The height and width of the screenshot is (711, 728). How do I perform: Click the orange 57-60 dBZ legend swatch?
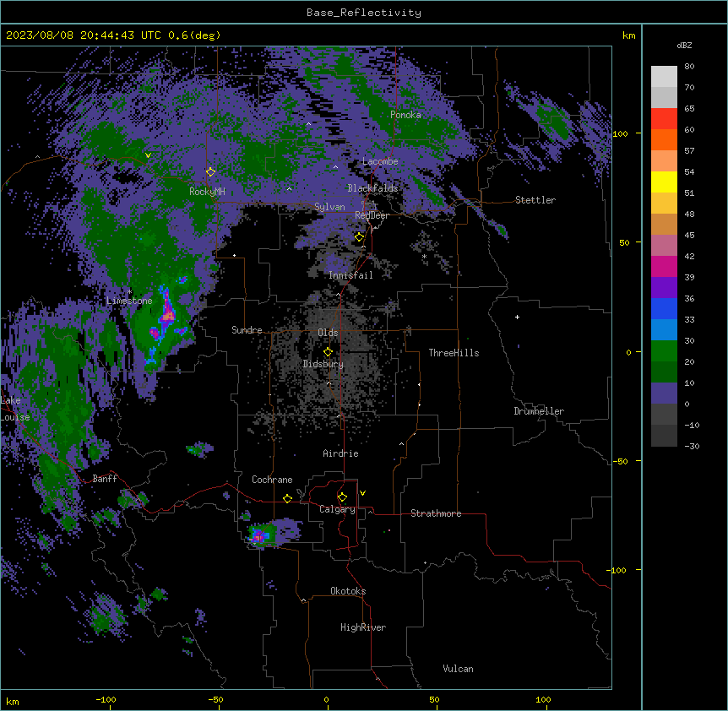tap(664, 139)
